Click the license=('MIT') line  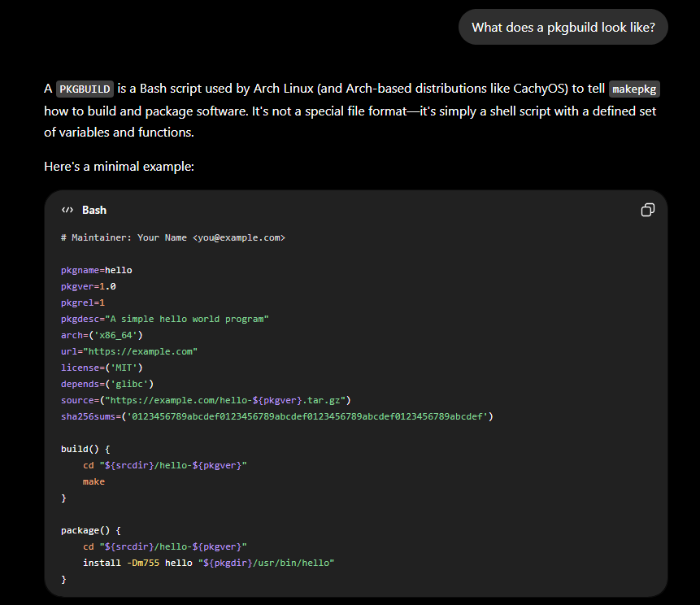(x=102, y=368)
